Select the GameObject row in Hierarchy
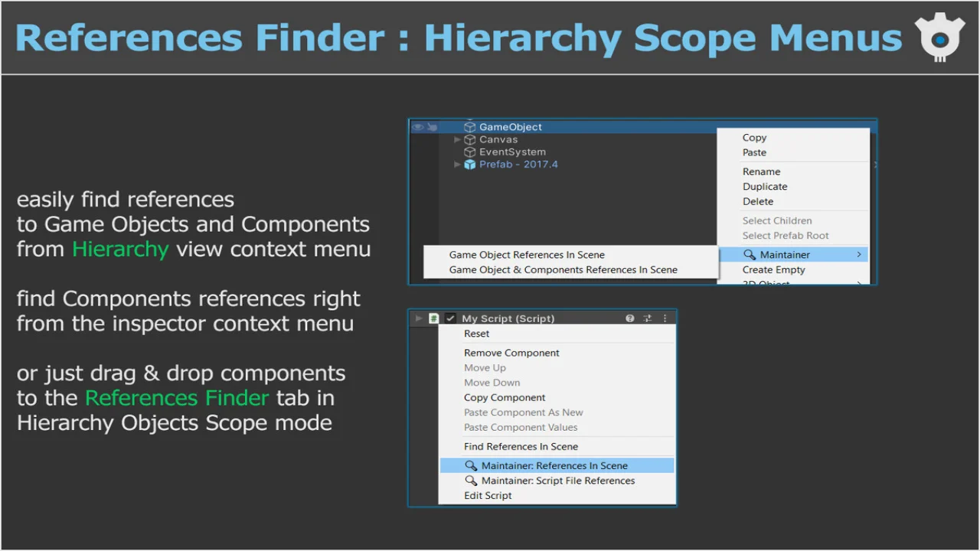Screen dimensions: 980x551 coord(511,127)
